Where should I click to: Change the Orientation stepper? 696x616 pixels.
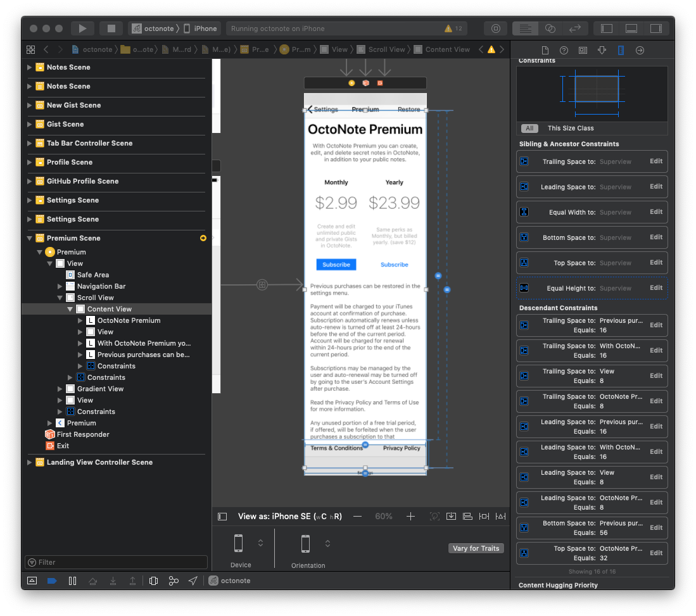coord(327,543)
